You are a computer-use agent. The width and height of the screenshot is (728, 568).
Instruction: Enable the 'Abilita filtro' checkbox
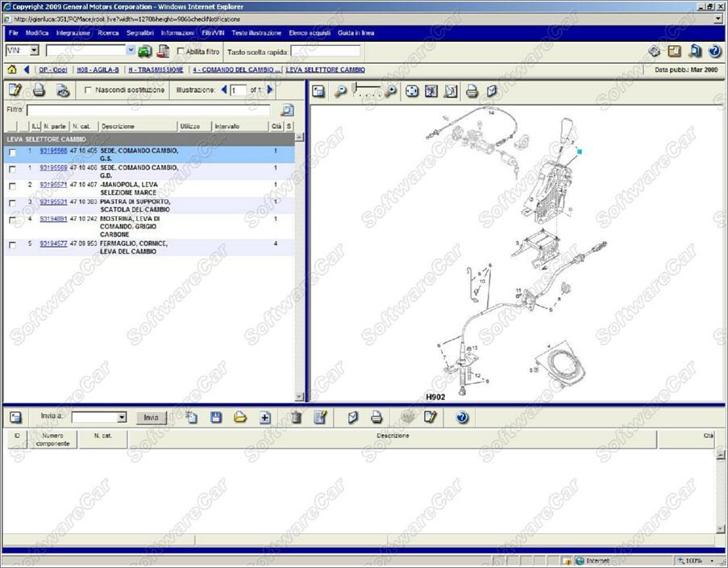pos(181,52)
